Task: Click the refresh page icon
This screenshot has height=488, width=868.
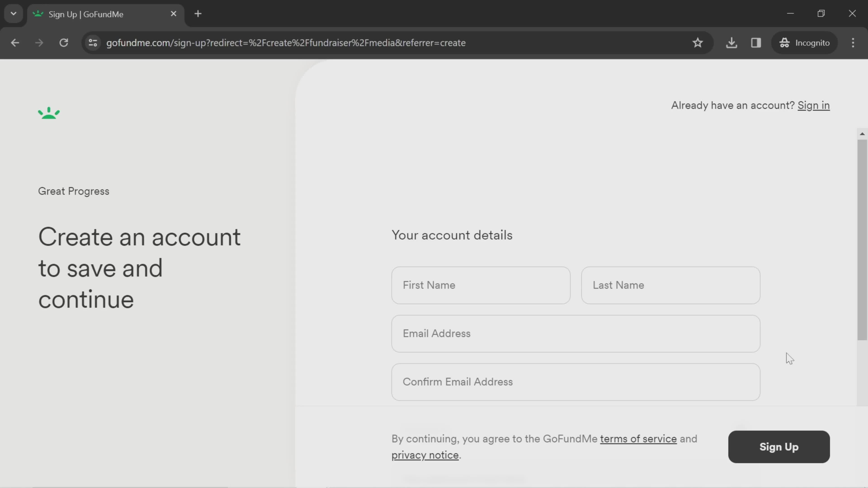Action: pos(64,42)
